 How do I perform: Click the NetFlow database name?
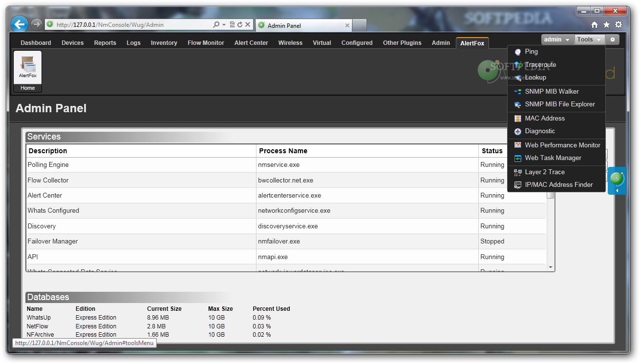[37, 326]
